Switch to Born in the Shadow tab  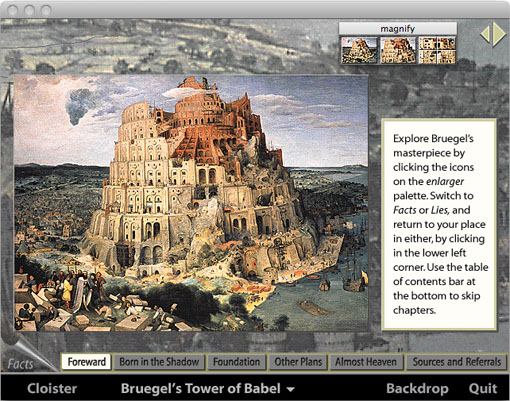click(159, 362)
